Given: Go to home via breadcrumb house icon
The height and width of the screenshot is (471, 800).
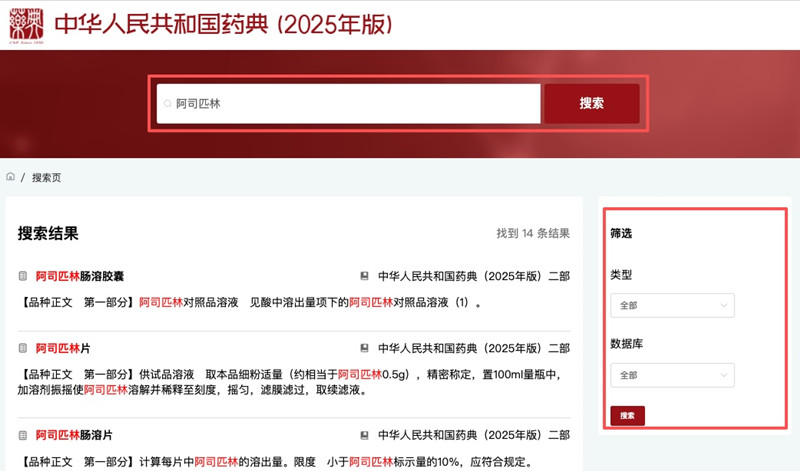Looking at the screenshot, I should point(10,177).
